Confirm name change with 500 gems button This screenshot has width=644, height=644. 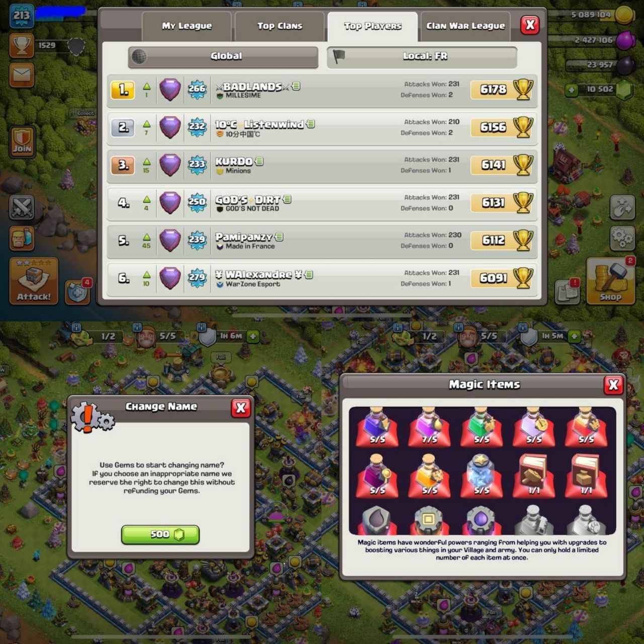(160, 534)
